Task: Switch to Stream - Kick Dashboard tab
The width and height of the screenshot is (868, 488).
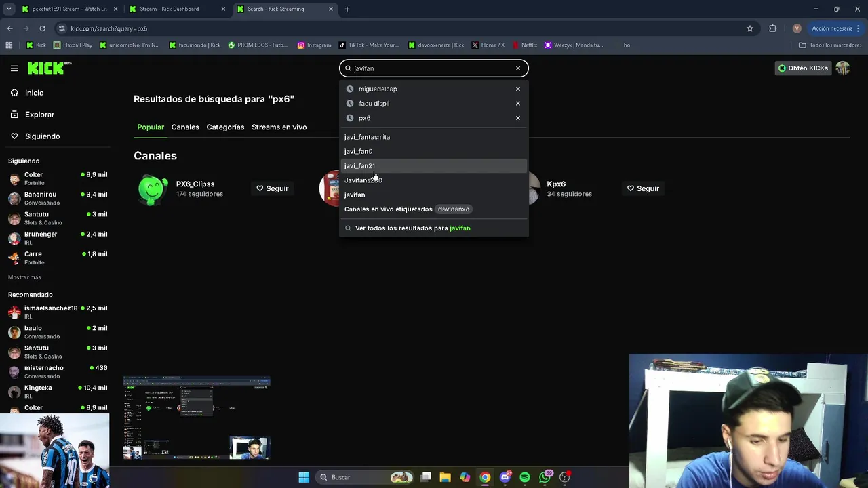Action: [176, 9]
